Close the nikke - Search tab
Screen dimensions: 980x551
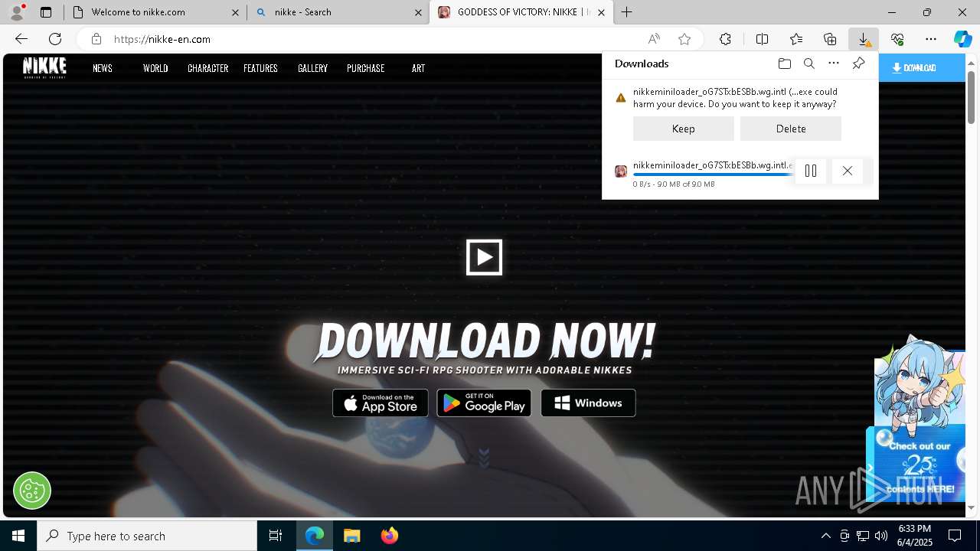418,12
